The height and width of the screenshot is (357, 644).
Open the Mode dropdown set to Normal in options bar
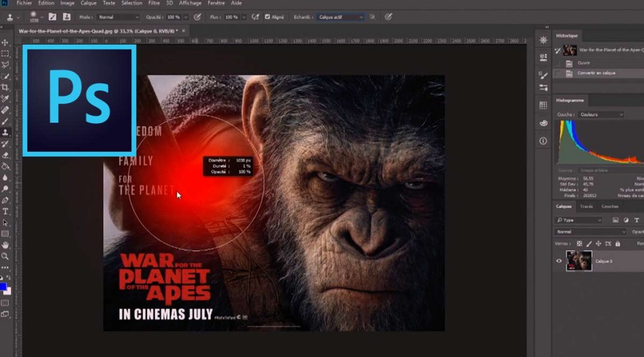click(119, 17)
